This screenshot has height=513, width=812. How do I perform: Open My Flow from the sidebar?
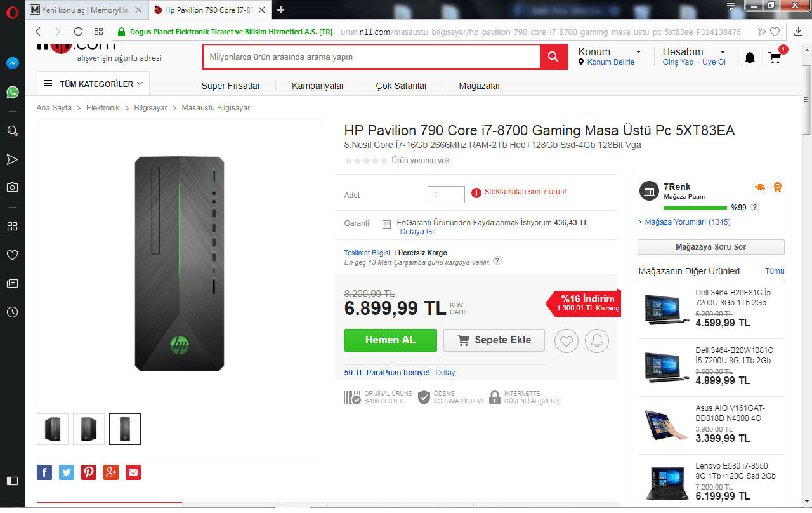13,159
